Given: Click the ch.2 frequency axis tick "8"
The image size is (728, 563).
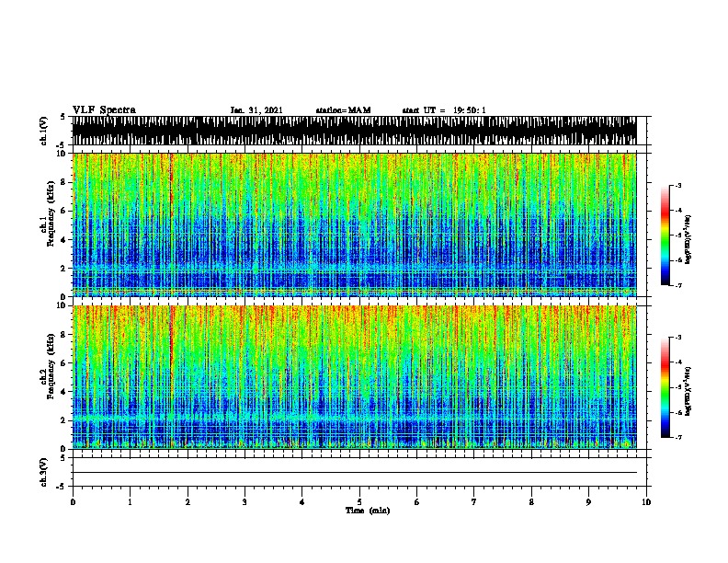Looking at the screenshot, I should (x=63, y=334).
